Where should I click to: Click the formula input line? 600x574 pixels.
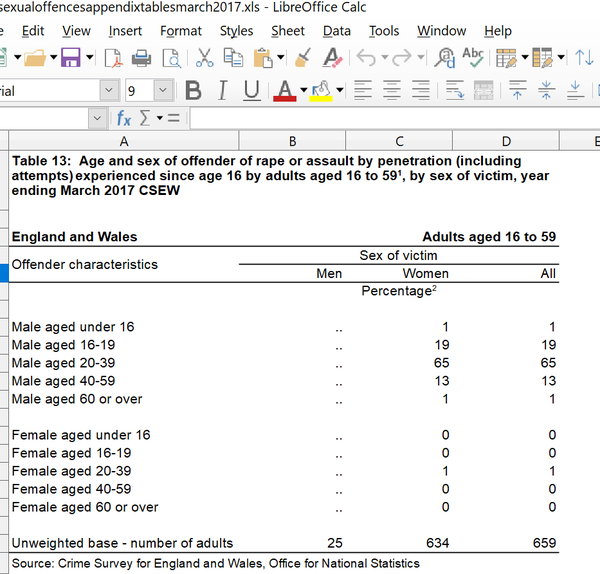(395, 118)
